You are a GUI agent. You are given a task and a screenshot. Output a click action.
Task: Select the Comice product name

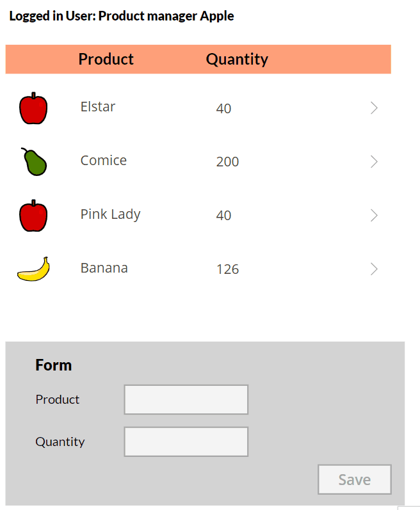point(104,161)
